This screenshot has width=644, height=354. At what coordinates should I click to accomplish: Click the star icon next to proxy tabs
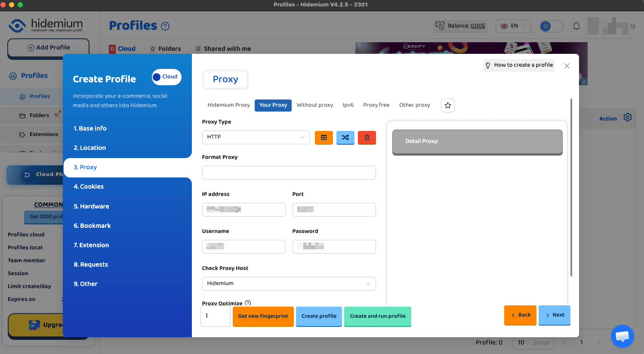447,105
